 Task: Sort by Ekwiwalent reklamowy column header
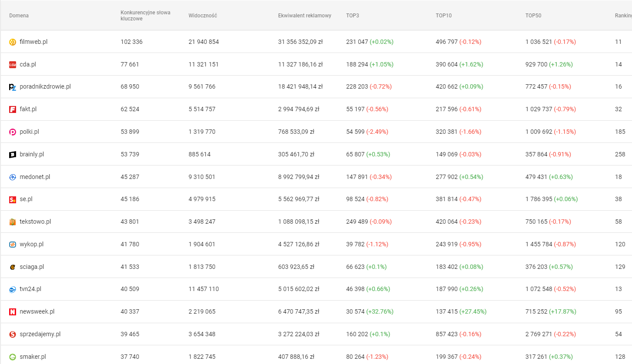[x=304, y=16]
